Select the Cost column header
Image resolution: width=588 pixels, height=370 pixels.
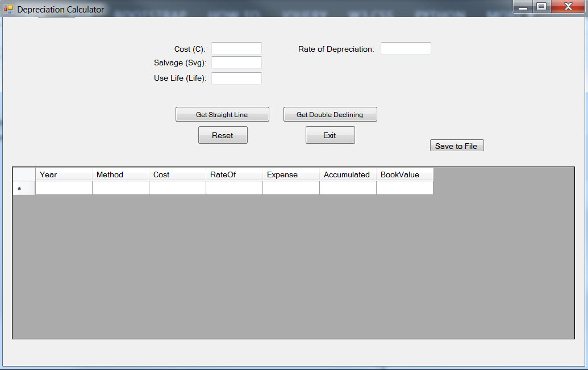coord(177,174)
